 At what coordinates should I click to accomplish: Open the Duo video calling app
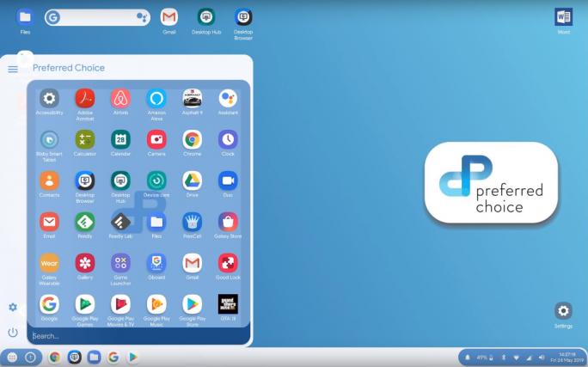228,180
